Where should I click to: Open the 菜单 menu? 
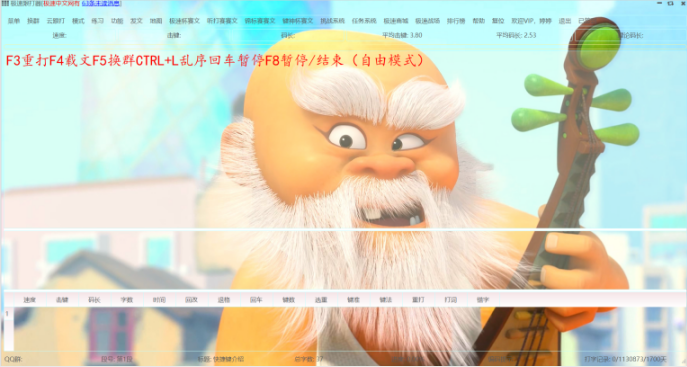14,21
